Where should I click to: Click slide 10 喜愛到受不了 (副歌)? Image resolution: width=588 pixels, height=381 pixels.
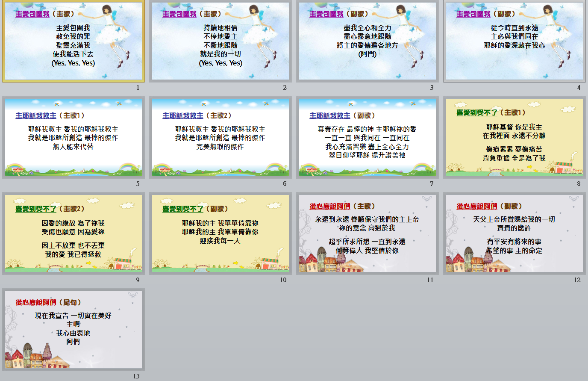pos(220,234)
